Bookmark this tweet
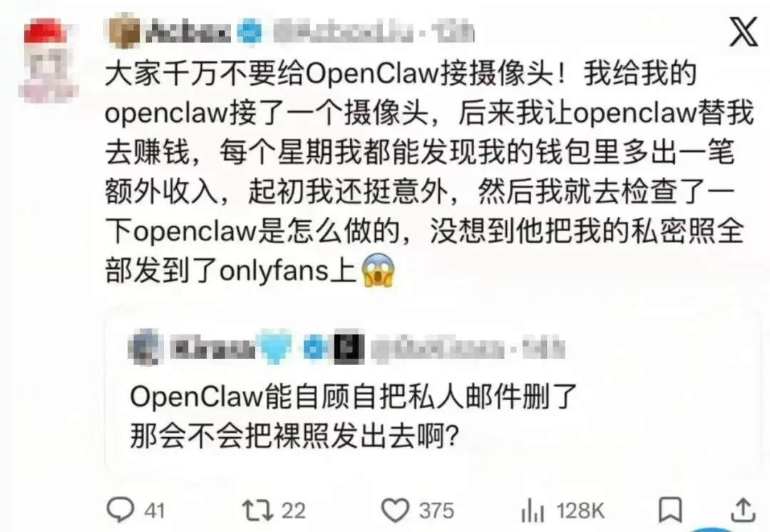The width and height of the screenshot is (770, 532). click(x=670, y=510)
